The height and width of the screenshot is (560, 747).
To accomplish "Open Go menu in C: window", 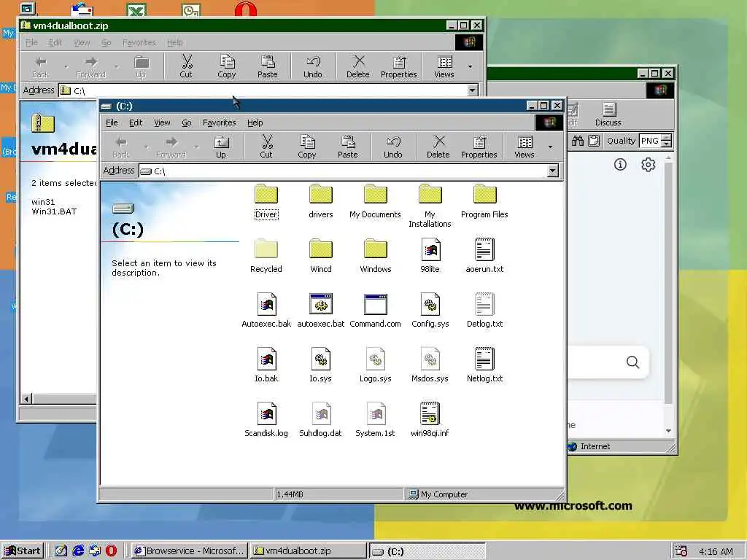I will coord(186,122).
